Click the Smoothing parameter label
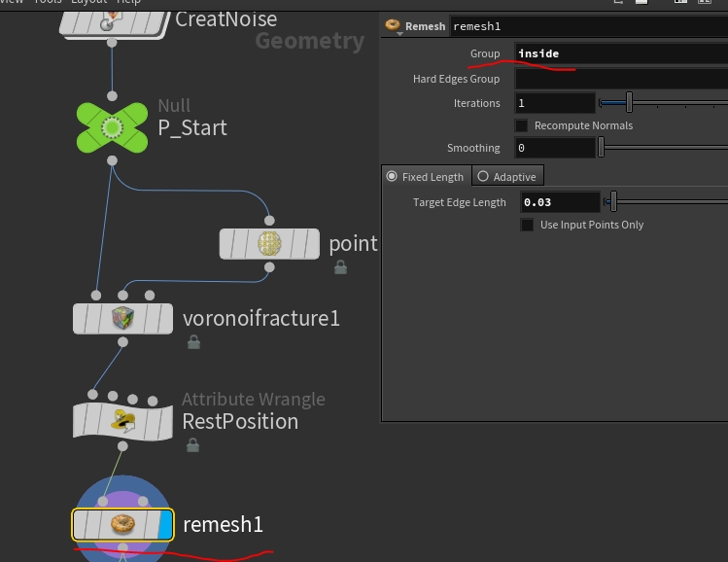The image size is (728, 562). (x=473, y=148)
